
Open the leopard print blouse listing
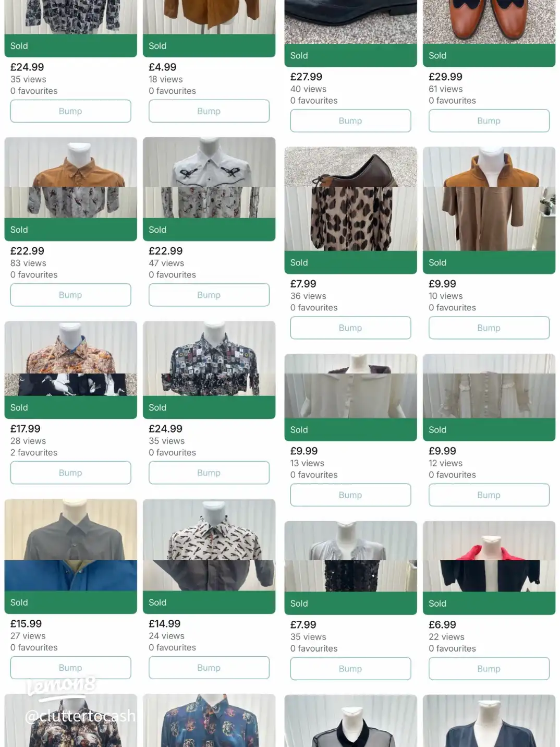coord(350,219)
